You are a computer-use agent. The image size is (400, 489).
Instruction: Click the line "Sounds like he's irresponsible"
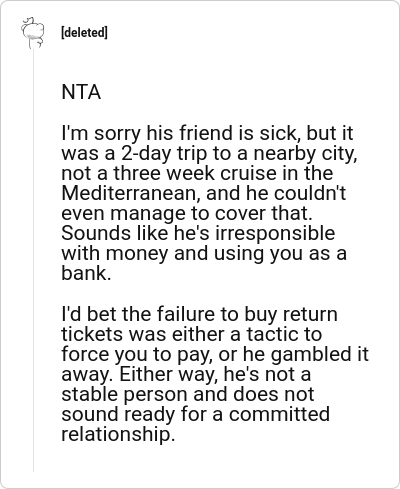point(198,233)
